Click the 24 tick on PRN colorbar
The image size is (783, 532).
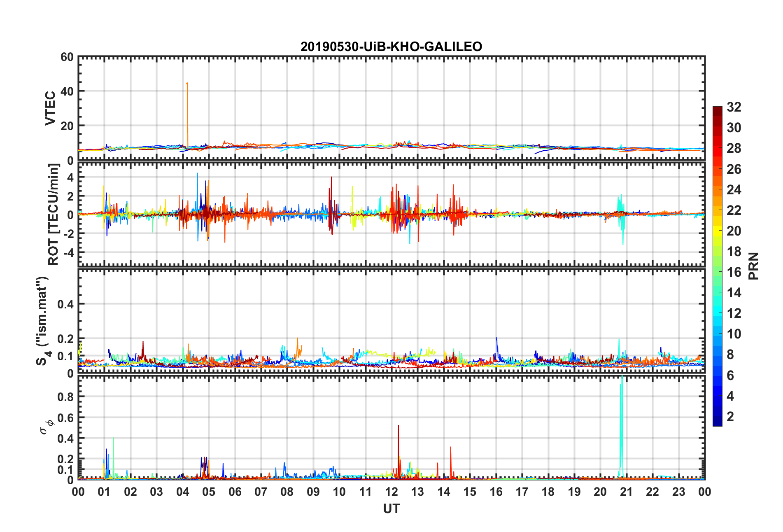(734, 189)
